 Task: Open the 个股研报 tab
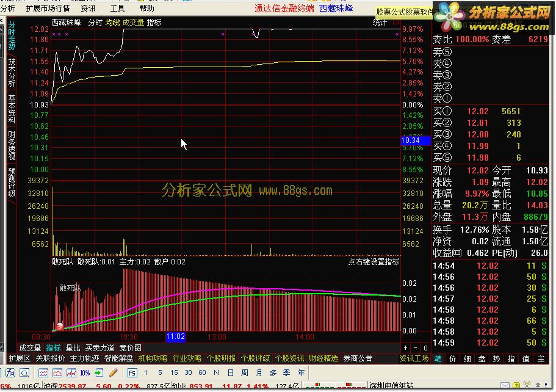[221, 358]
